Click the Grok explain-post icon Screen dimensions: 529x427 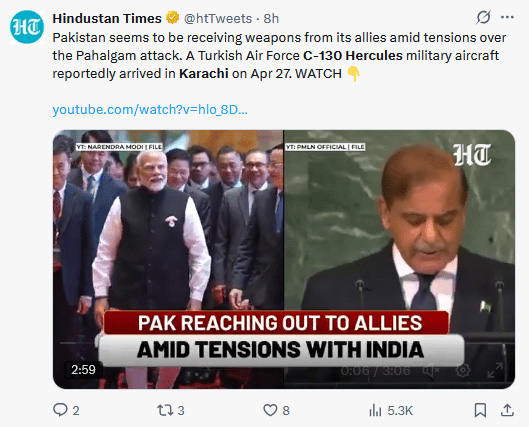(x=483, y=18)
